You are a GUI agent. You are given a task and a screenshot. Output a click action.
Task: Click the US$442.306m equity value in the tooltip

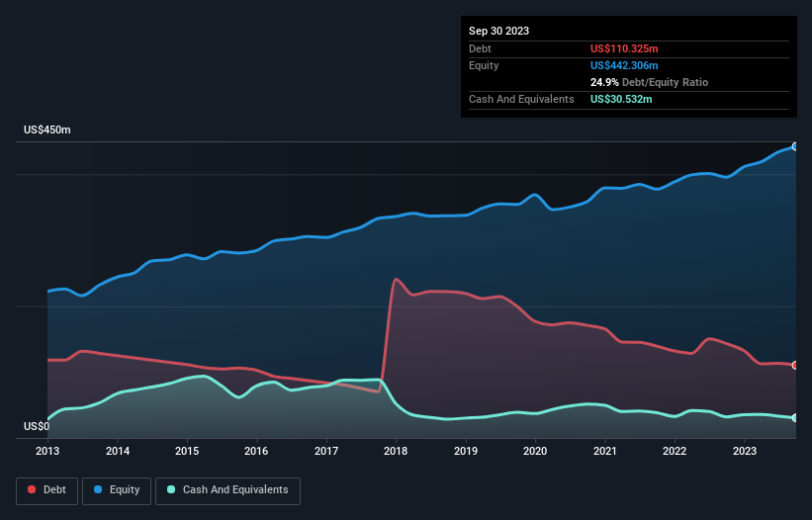click(x=624, y=65)
